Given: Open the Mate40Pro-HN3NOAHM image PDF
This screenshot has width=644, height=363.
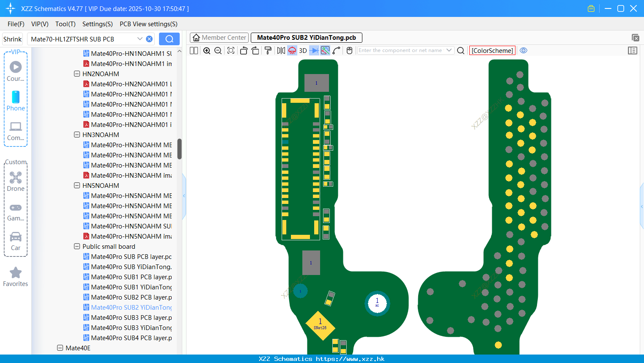Looking at the screenshot, I should click(128, 175).
